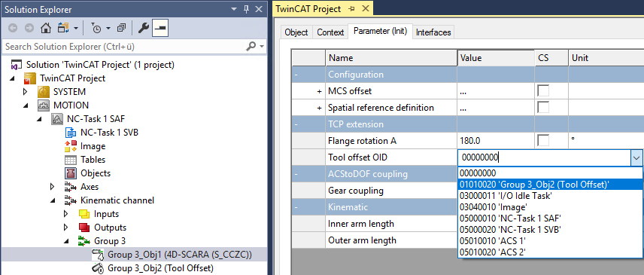Click the Image node icon in tree

[x=71, y=146]
